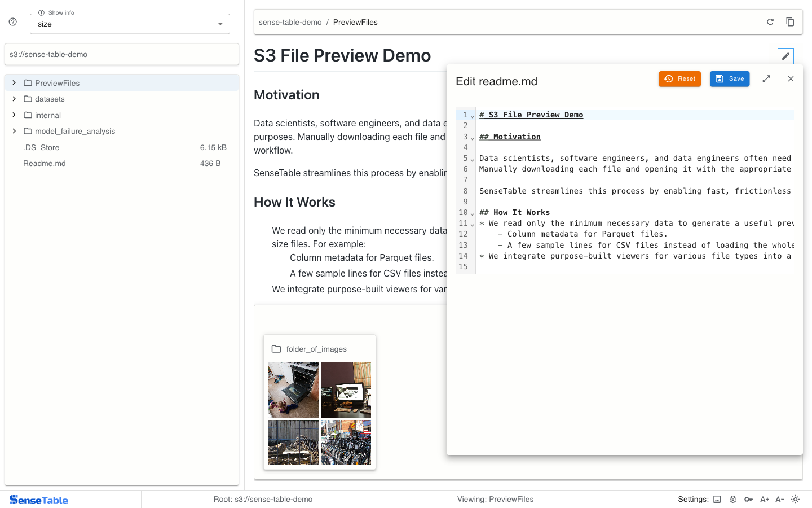The height and width of the screenshot is (508, 812).
Task: Increase font size with A+ icon
Action: 765,500
